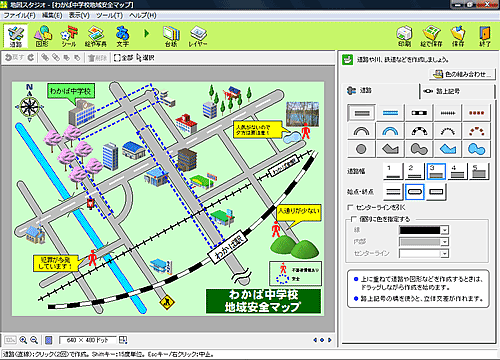Open the 台紙 (mount paper) settings icon
Screen dimensions: 500x360
point(171,36)
